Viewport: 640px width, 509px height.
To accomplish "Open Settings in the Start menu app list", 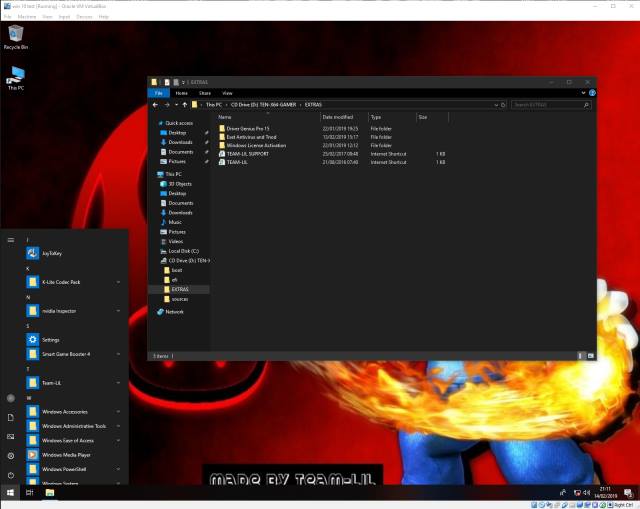I will pos(73,340).
